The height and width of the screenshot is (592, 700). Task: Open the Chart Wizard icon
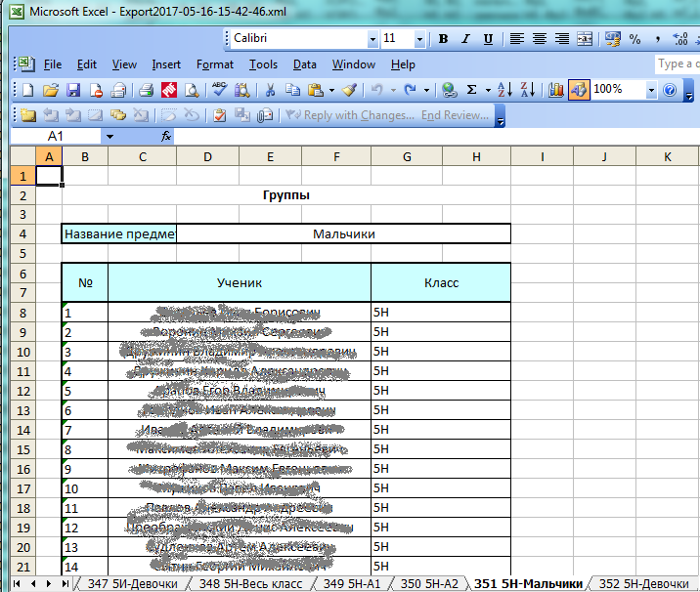556,90
